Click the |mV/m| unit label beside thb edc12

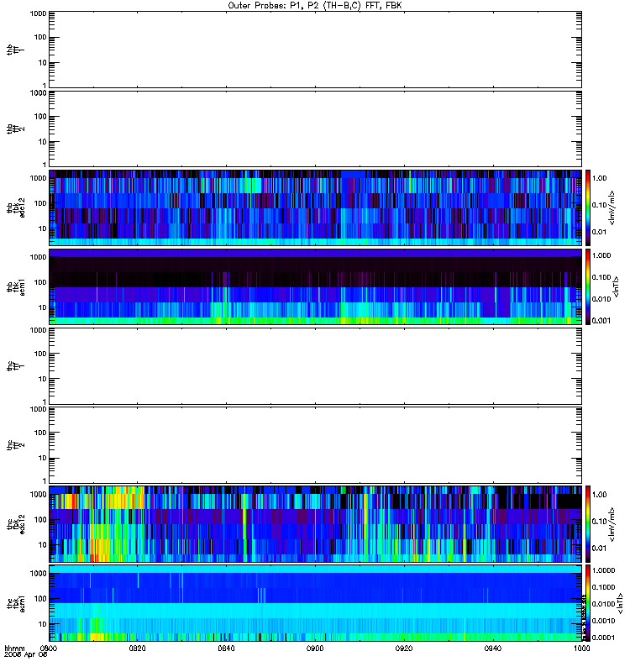click(612, 207)
